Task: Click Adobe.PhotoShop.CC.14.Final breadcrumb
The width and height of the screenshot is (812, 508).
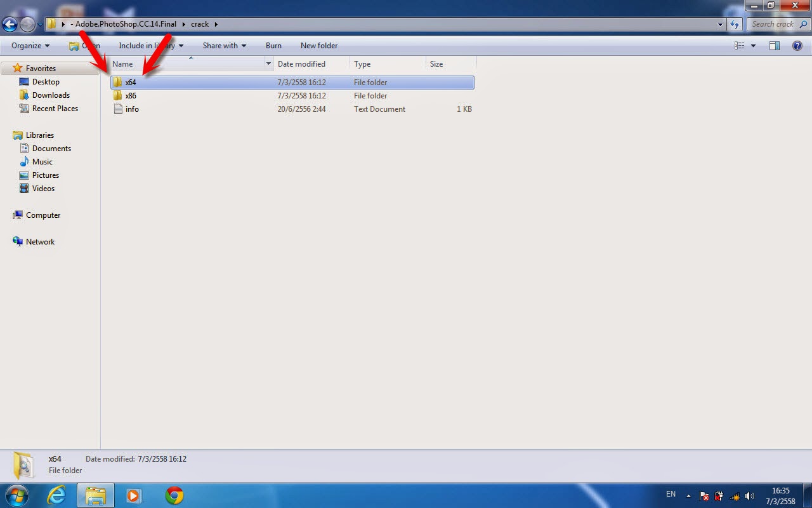Action: 123,24
